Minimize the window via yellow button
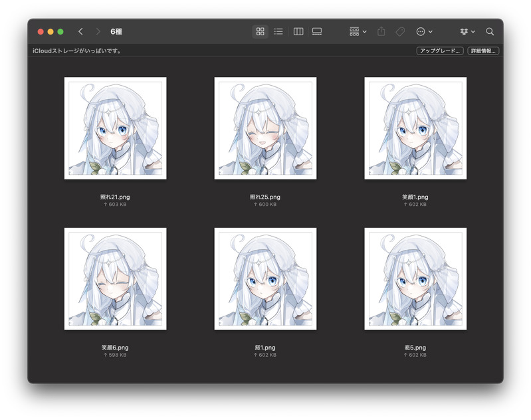The height and width of the screenshot is (420, 531). (51, 31)
